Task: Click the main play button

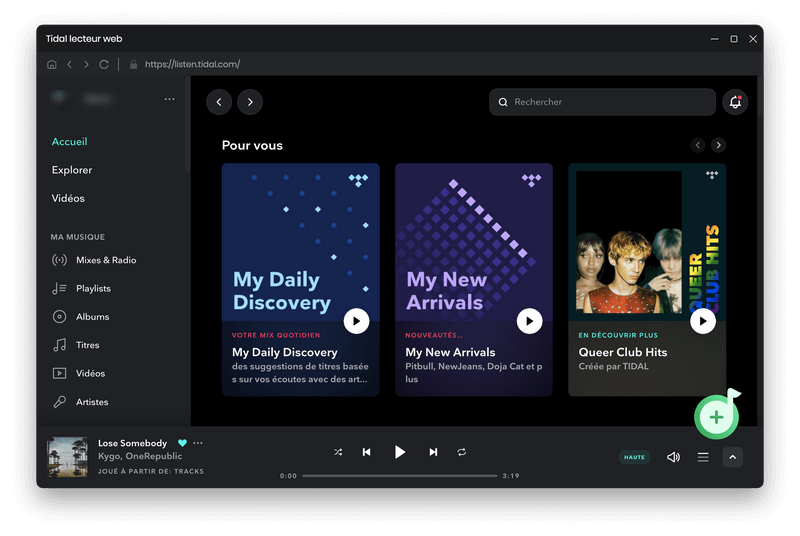Action: [399, 452]
